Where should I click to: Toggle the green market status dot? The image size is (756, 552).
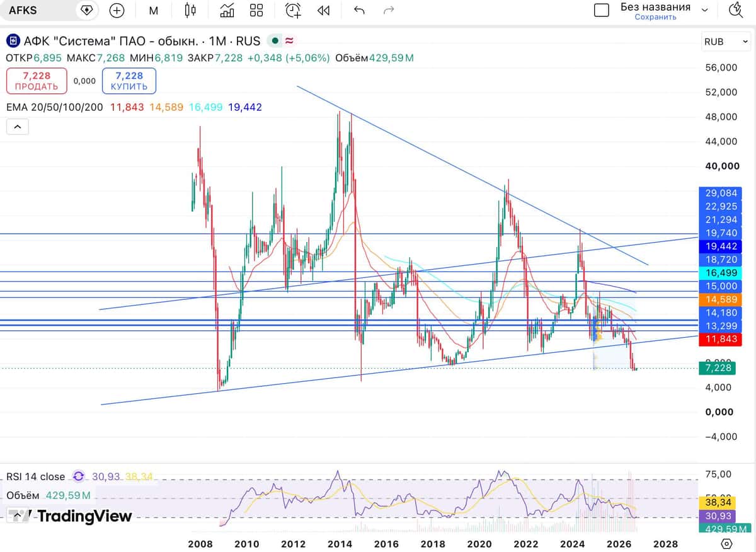pos(274,42)
